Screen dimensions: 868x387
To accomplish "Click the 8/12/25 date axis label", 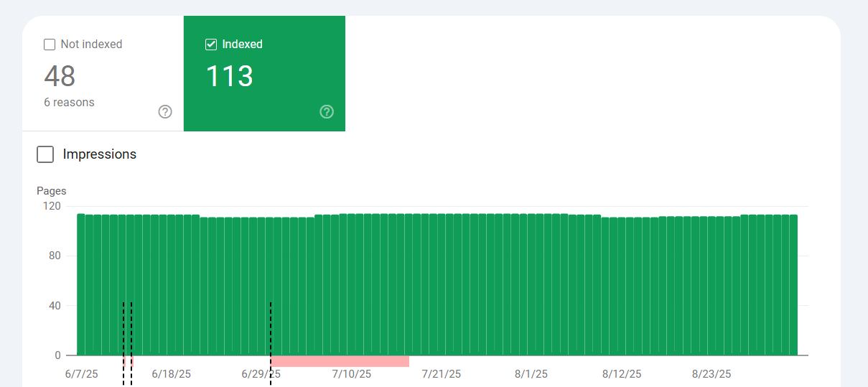I will (x=622, y=374).
